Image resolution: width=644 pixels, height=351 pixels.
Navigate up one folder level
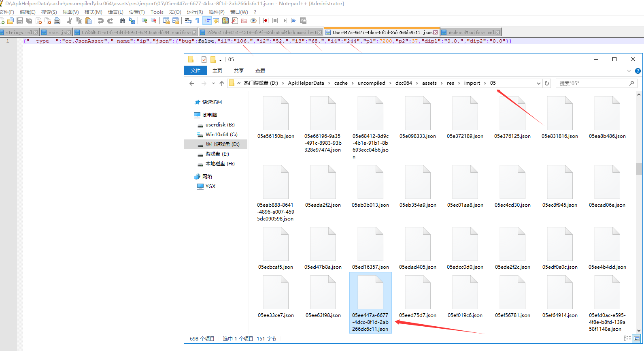(x=222, y=83)
